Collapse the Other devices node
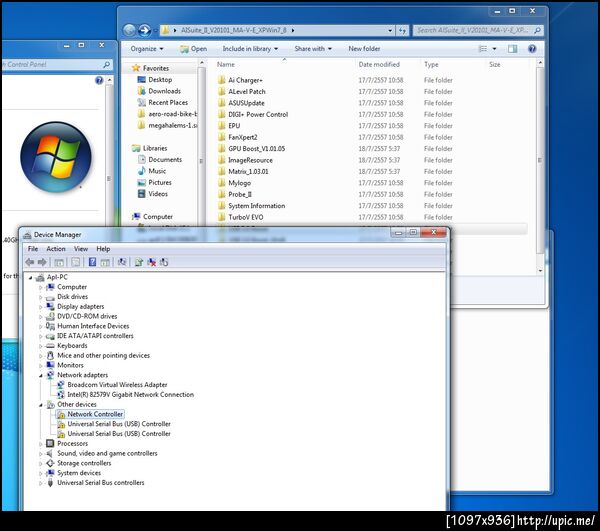 coord(41,405)
